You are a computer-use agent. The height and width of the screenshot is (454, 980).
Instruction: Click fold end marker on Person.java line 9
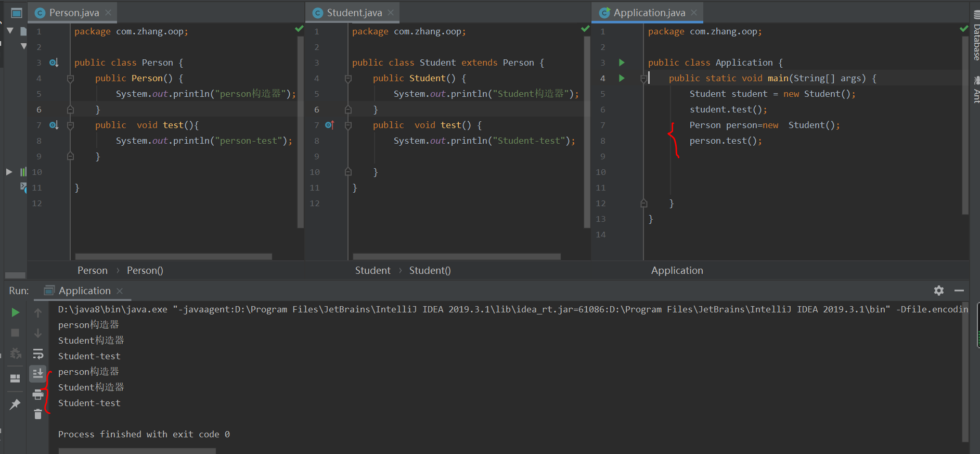click(x=70, y=156)
